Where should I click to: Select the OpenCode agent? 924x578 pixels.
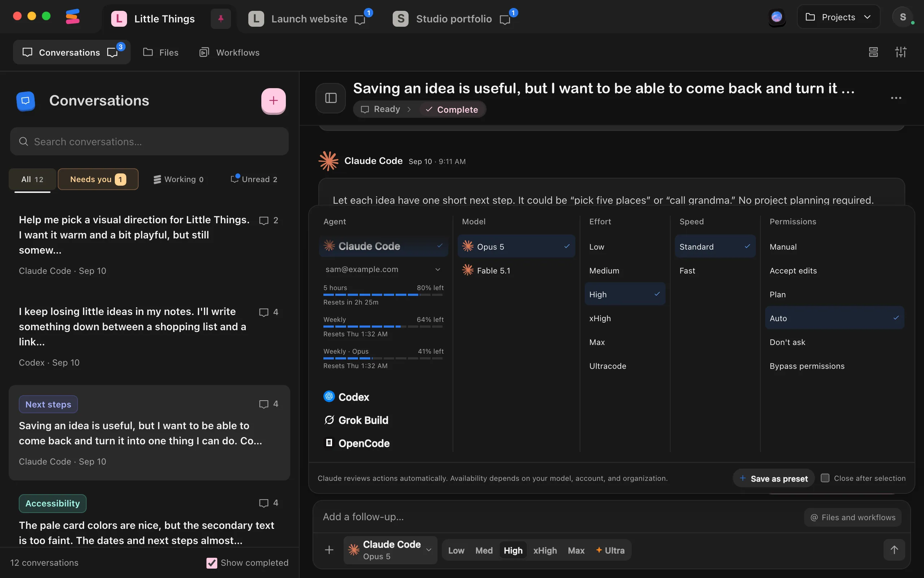pyautogui.click(x=383, y=443)
